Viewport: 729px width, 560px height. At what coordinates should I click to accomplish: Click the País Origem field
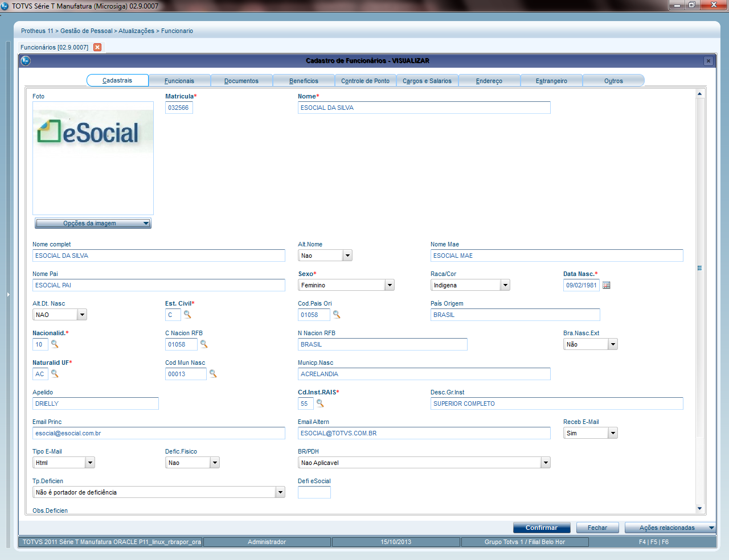515,315
